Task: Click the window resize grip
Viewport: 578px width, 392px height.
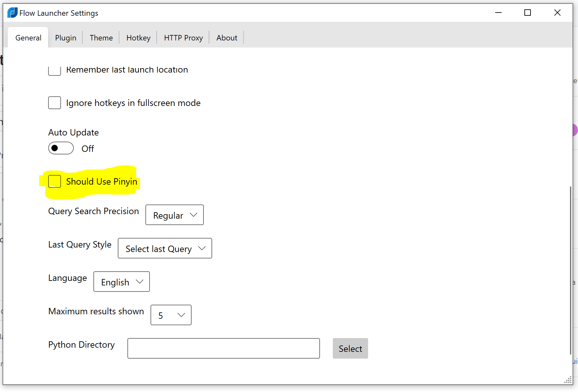Action: coord(568,380)
